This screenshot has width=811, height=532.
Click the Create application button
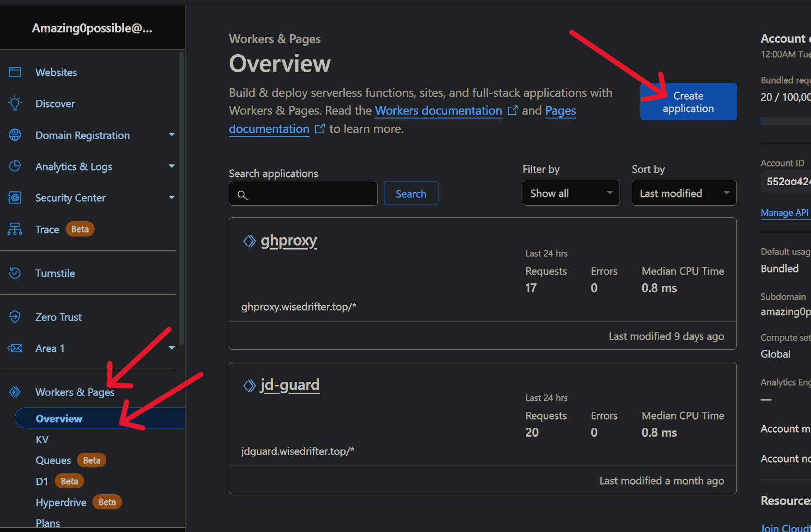pyautogui.click(x=688, y=102)
